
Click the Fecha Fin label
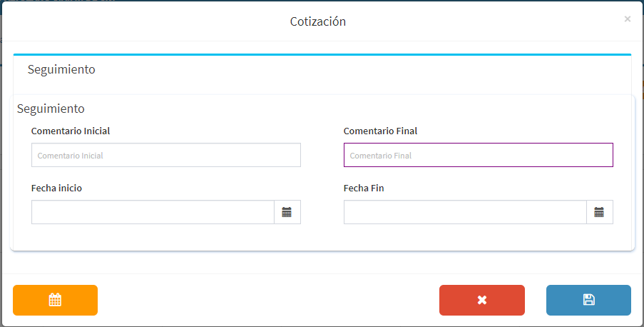[x=364, y=188]
